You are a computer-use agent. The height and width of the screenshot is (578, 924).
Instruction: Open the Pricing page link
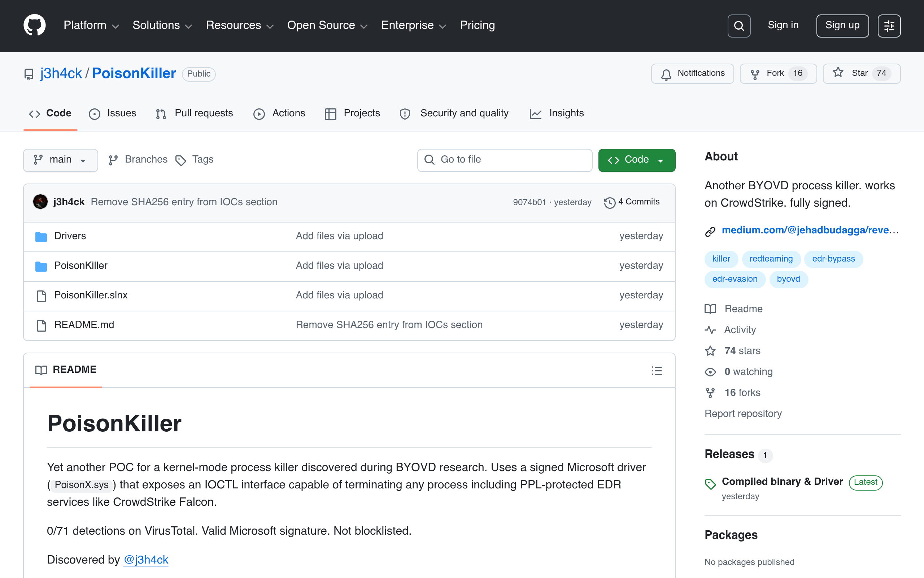point(477,25)
